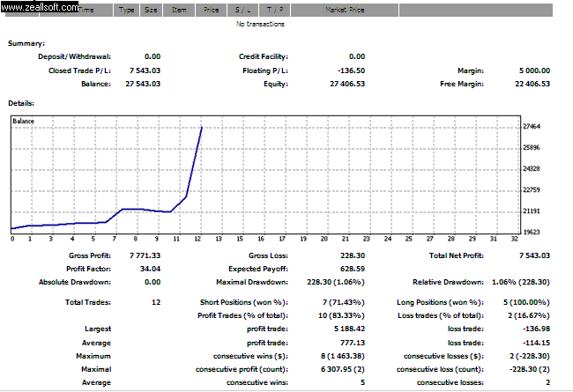Select the Total Trades value 12
The height and width of the screenshot is (392, 573).
156,302
